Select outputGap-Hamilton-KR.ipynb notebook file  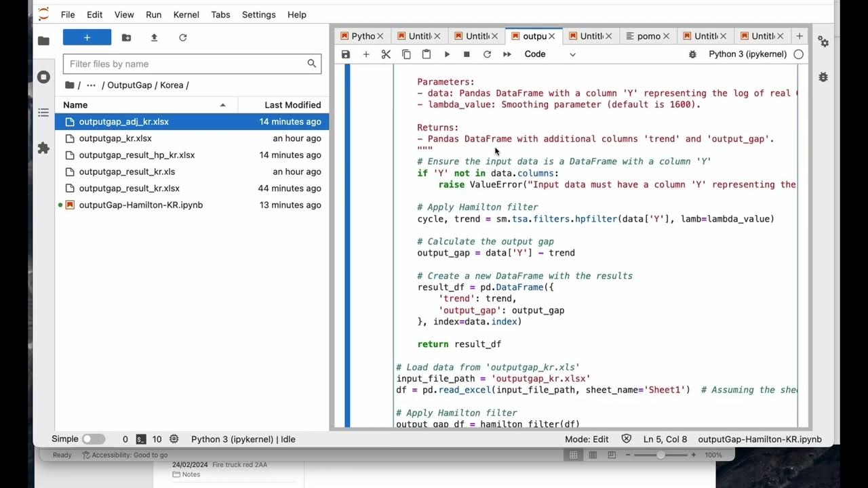192,205
